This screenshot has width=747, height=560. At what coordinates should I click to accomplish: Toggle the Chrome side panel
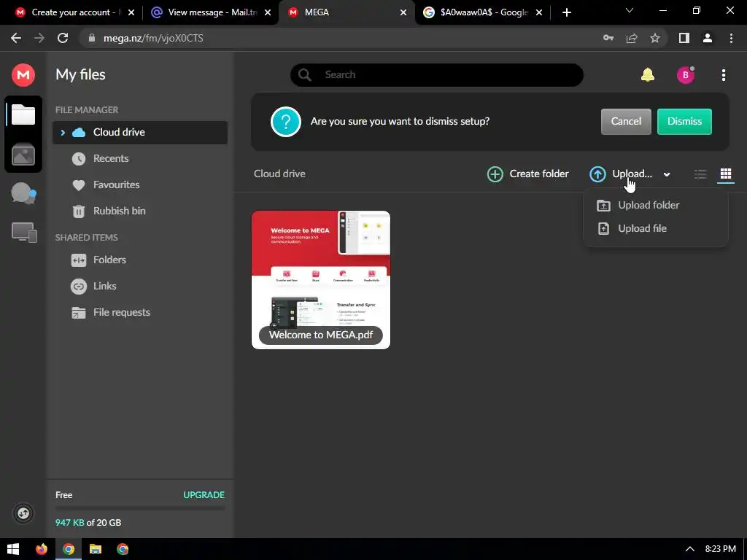[684, 38]
